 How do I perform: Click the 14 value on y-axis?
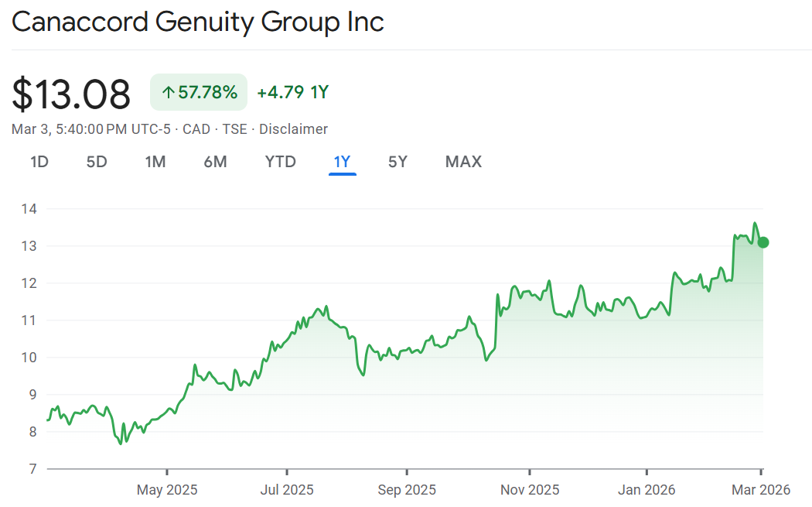coord(30,209)
